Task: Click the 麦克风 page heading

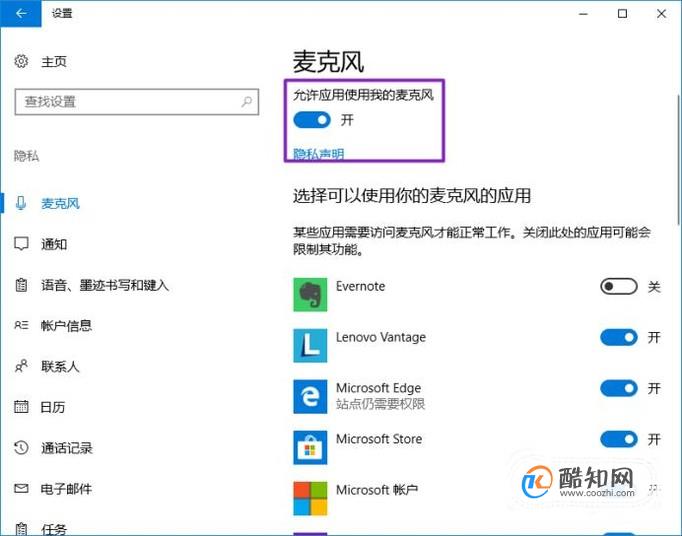Action: (328, 61)
